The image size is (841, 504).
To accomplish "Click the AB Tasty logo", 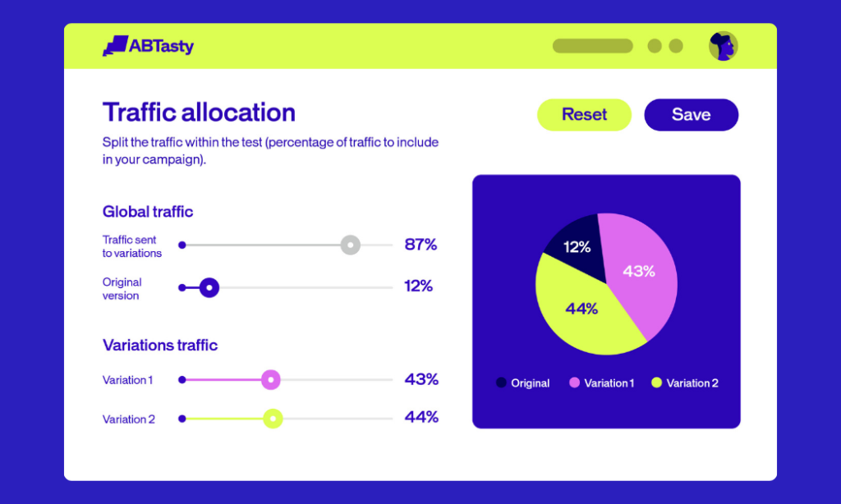I will click(148, 46).
